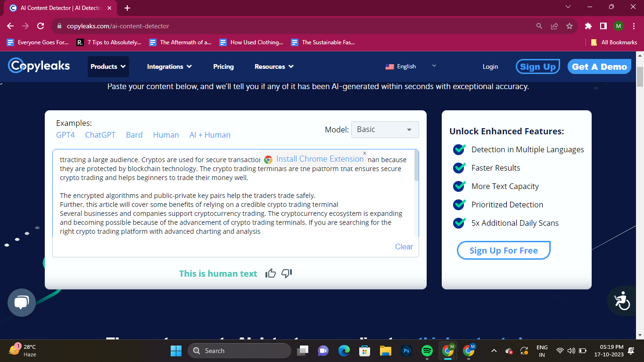Image resolution: width=644 pixels, height=362 pixels.
Task: Open the Chrome three-dot menu
Action: point(634,26)
